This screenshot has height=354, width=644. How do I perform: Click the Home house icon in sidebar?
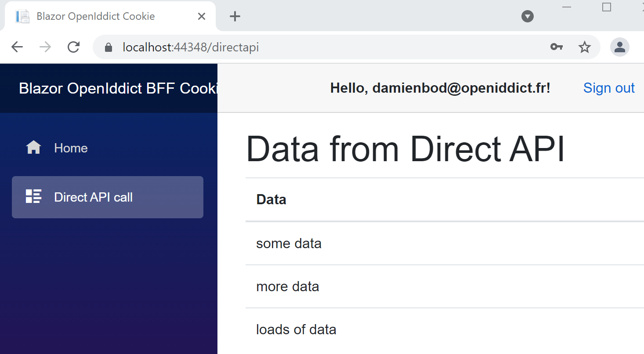tap(33, 148)
